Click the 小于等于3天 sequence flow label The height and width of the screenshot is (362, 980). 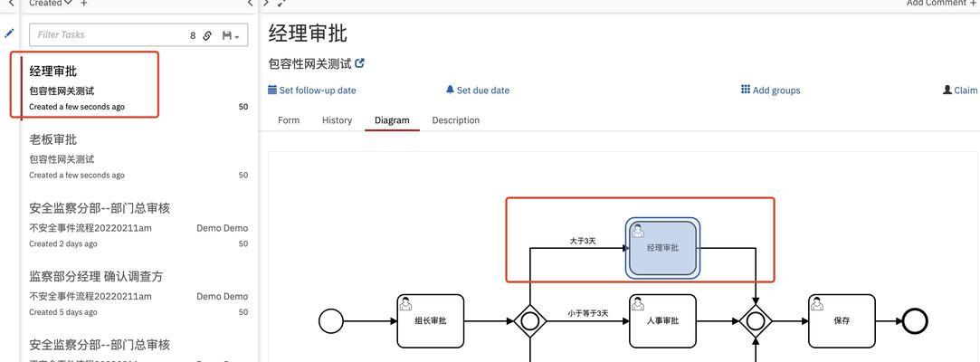pyautogui.click(x=588, y=313)
